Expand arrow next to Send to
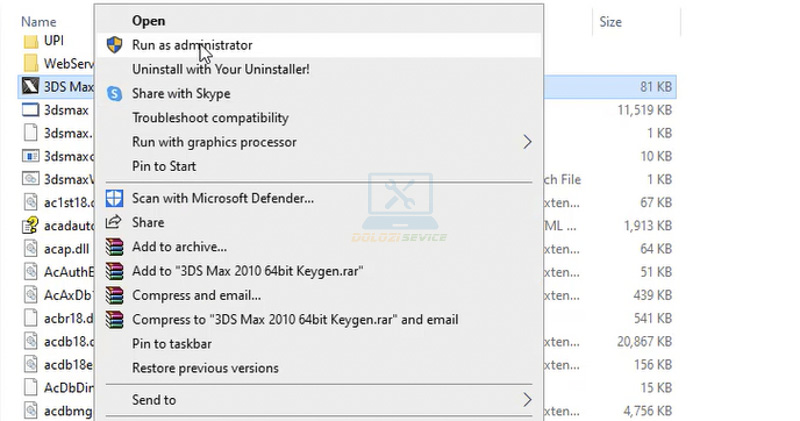The height and width of the screenshot is (421, 800). tap(527, 400)
